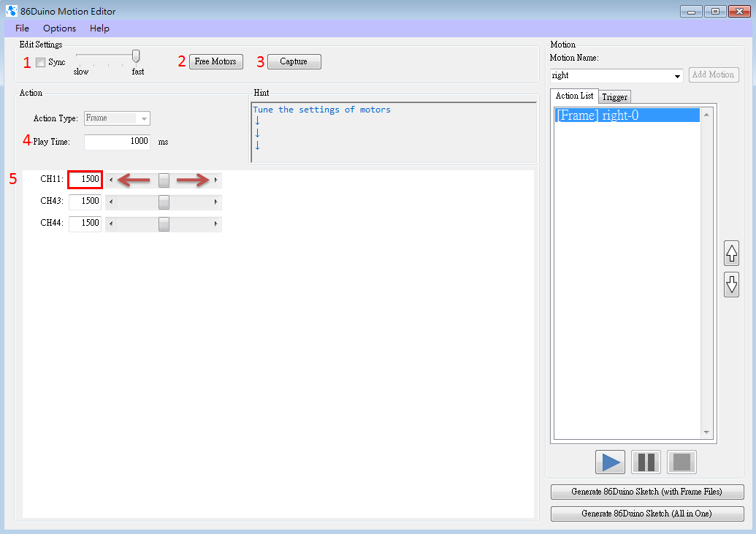The image size is (756, 534).
Task: Click the Add Motion button
Action: [x=713, y=75]
